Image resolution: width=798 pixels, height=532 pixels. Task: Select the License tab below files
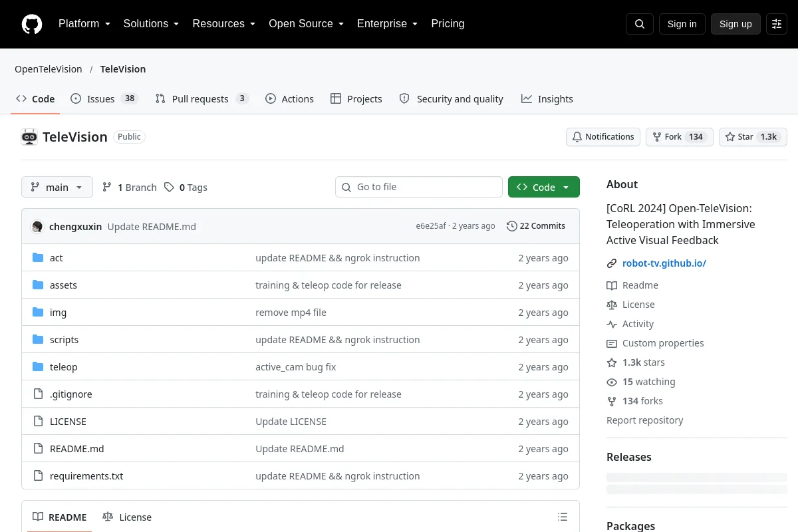tap(127, 517)
